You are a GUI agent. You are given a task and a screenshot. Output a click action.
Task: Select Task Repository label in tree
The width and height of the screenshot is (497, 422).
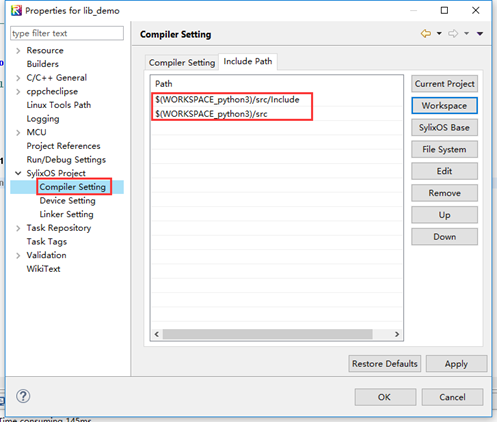[59, 228]
